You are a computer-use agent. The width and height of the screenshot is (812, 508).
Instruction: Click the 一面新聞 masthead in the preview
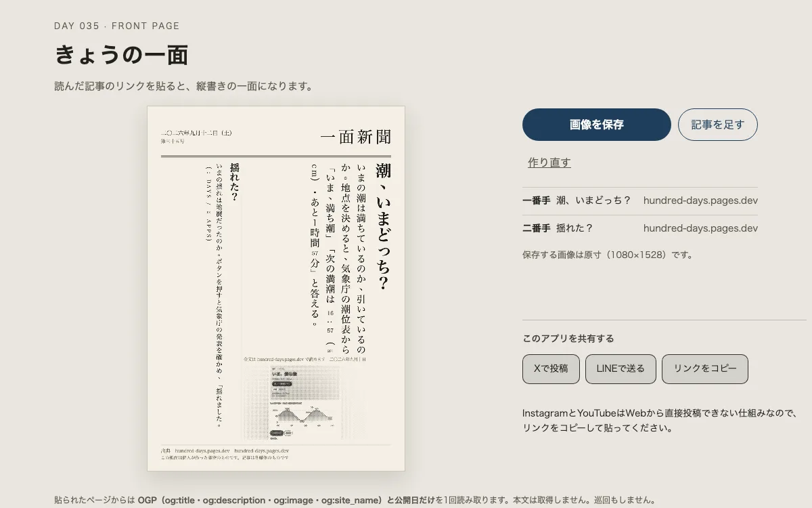pyautogui.click(x=356, y=137)
